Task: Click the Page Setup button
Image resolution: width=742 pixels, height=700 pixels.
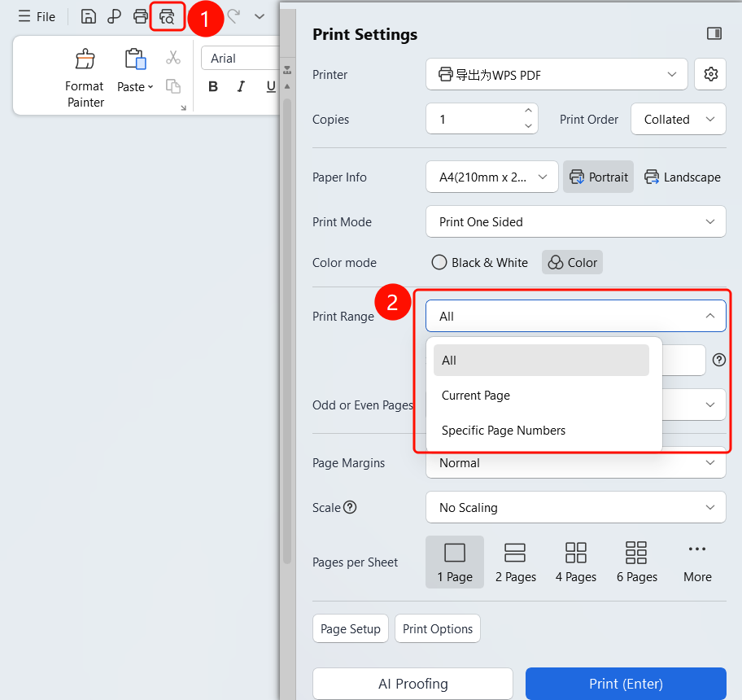Action: (351, 628)
